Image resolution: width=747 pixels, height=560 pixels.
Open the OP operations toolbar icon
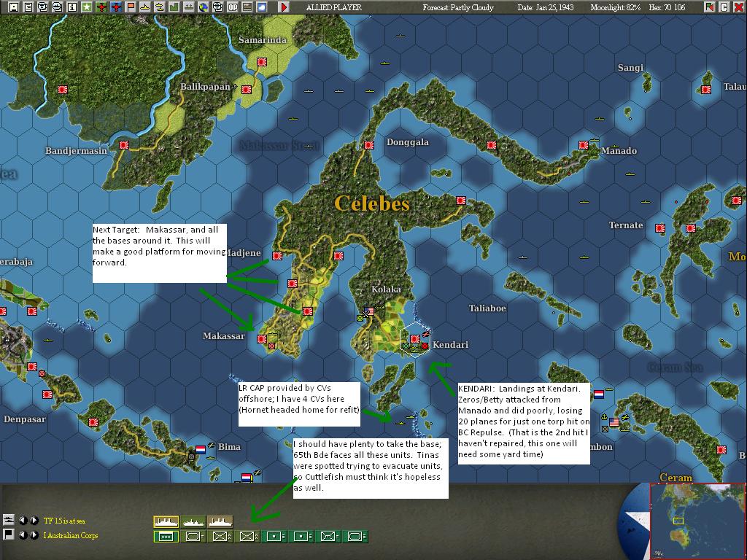[x=233, y=7]
